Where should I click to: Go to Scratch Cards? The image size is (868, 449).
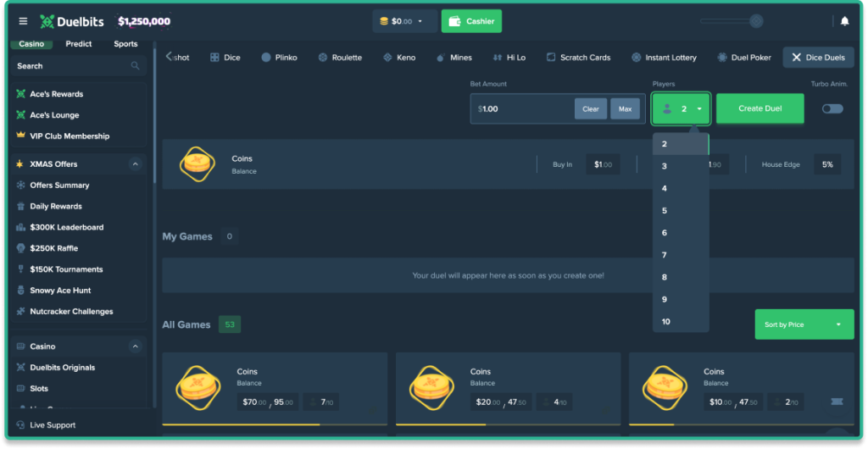point(578,58)
